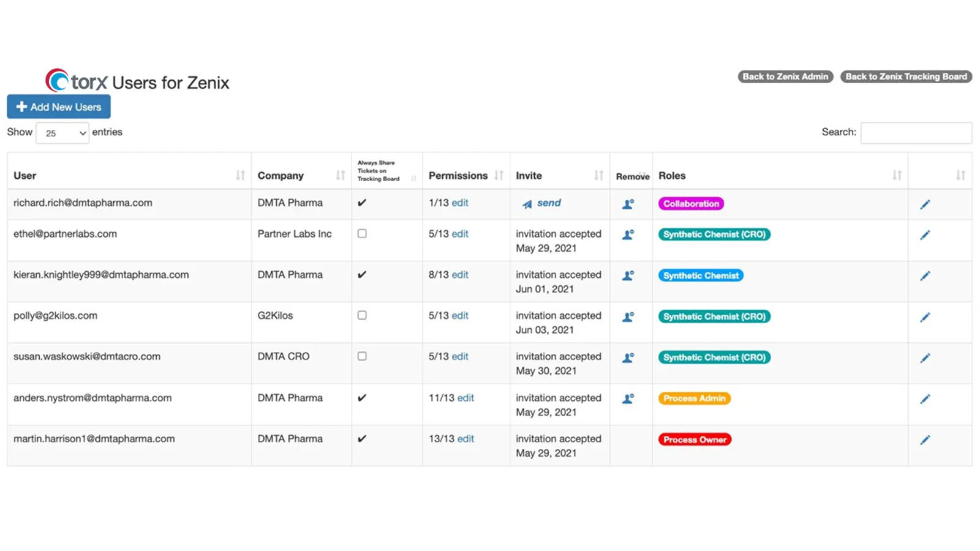Remove user polly@g2kilos.com

(628, 317)
